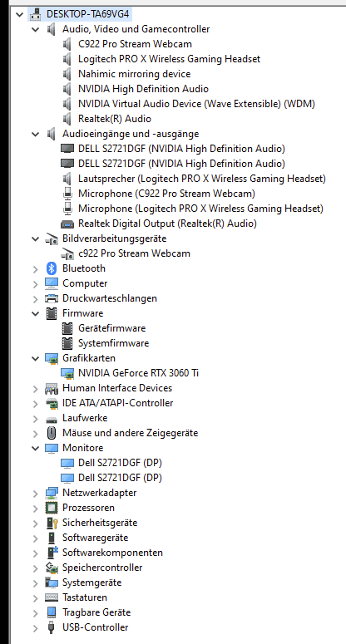The height and width of the screenshot is (644, 346).
Task: Select Systemfirmware entry
Action: coord(113,343)
